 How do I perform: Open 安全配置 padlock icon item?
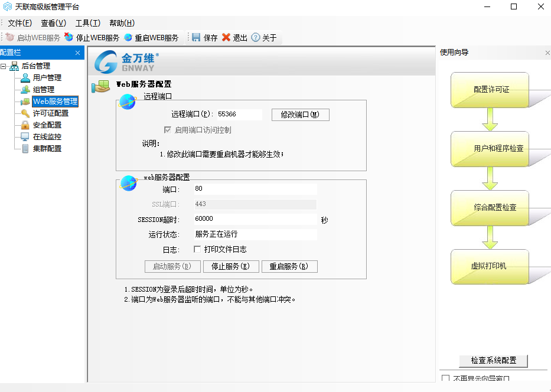click(x=25, y=125)
